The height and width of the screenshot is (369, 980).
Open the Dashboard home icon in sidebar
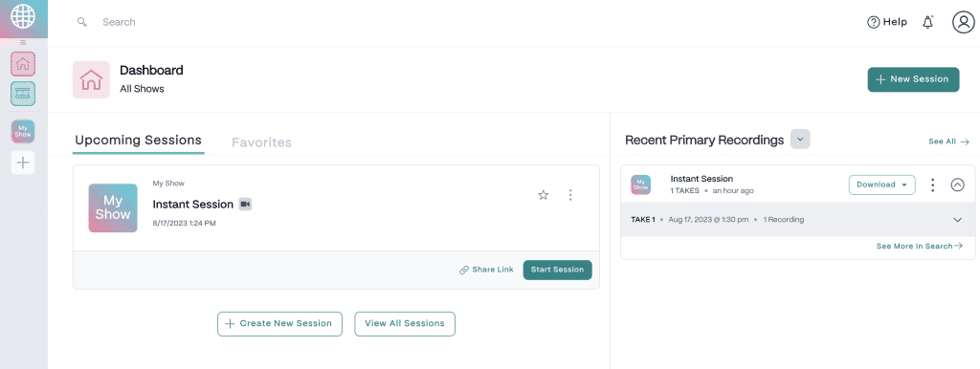click(23, 63)
